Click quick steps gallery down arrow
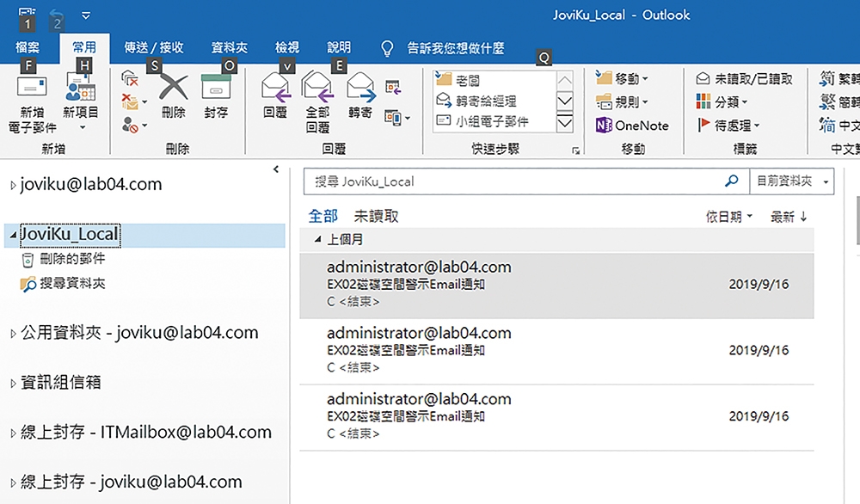This screenshot has height=504, width=860. tap(564, 101)
